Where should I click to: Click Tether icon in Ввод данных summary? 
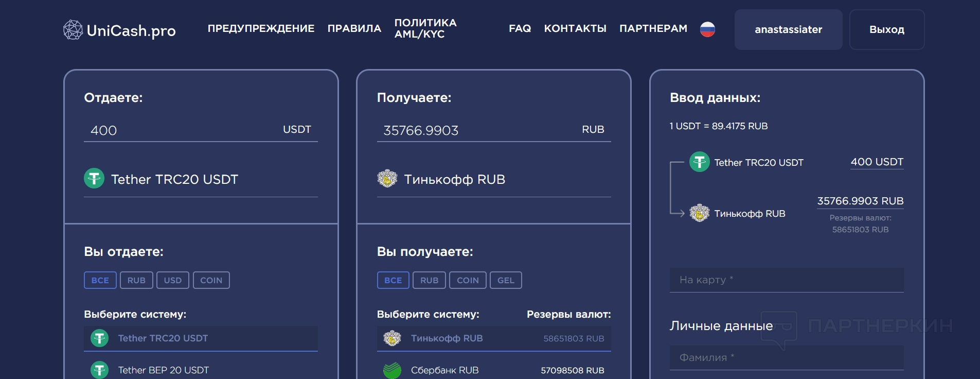[x=700, y=162]
